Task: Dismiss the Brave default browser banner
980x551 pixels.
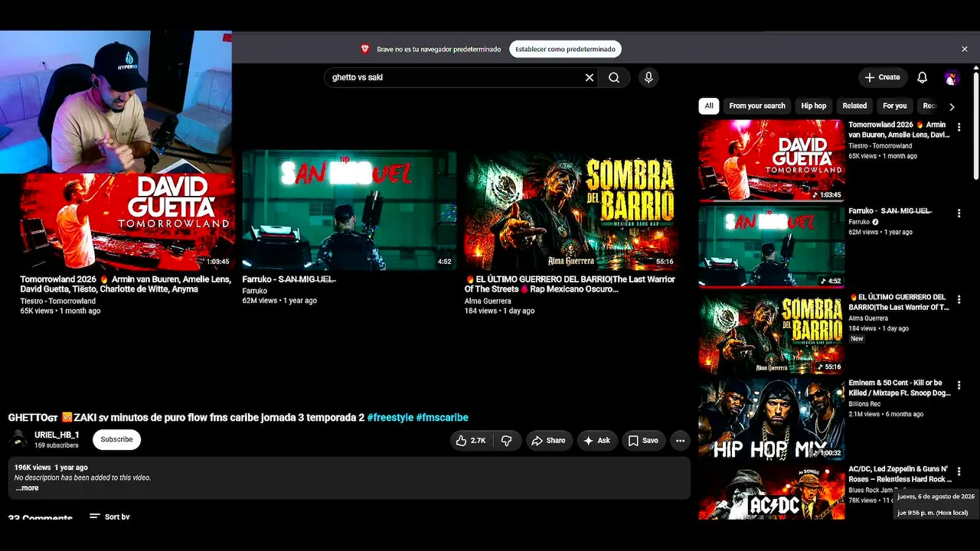Action: point(965,49)
